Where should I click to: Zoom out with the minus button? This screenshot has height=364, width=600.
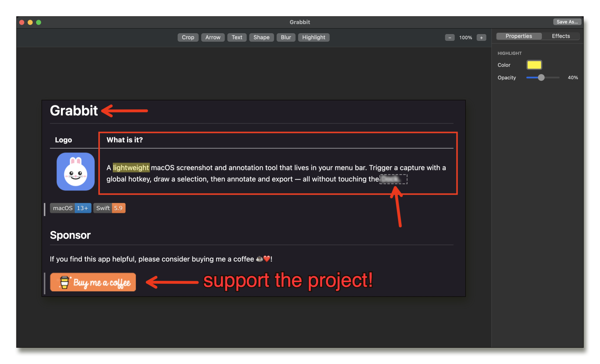[450, 38]
